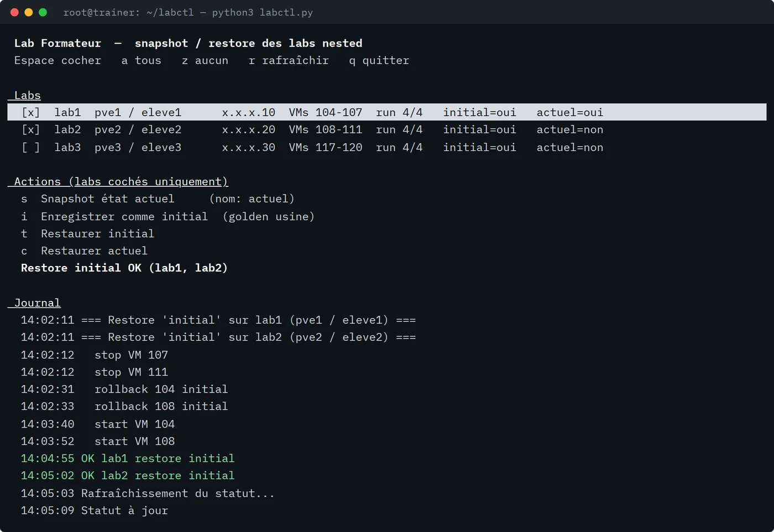Screen dimensions: 774x532
Task: Click journal line 'Restore initial sur lab2'
Action: [218, 337]
